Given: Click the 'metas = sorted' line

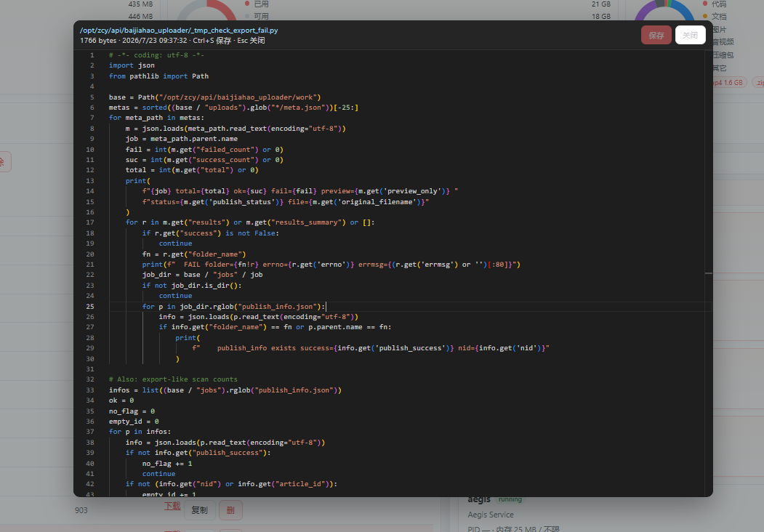Looking at the screenshot, I should (234, 107).
